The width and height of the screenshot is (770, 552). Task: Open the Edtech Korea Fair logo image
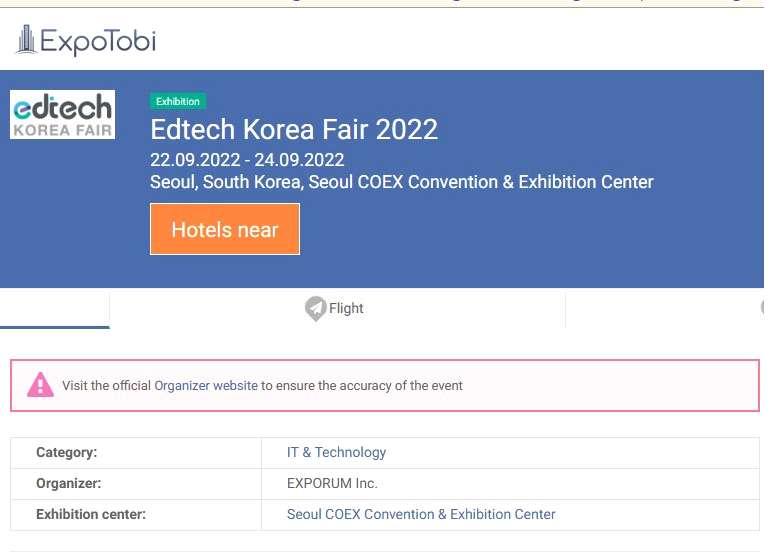coord(62,114)
